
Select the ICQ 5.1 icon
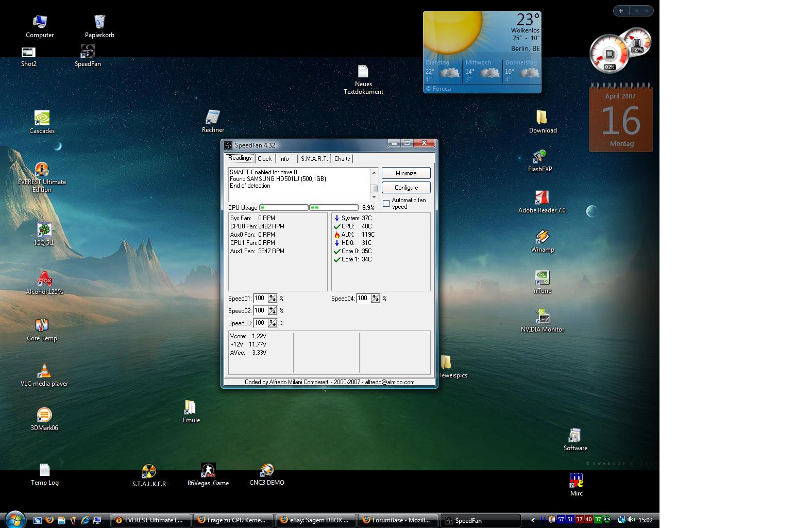[x=44, y=235]
